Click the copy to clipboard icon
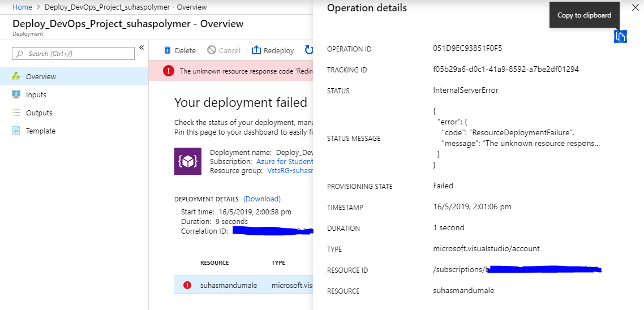This screenshot has width=644, height=310. (620, 37)
